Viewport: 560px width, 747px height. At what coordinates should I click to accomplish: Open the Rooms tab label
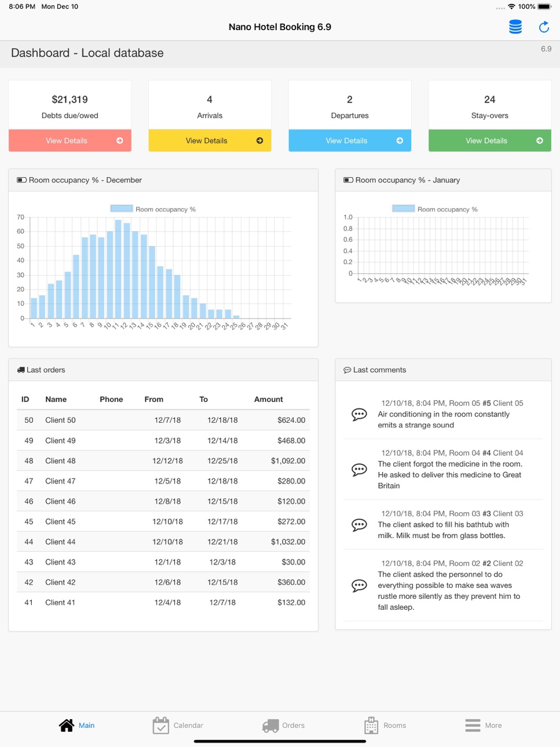pyautogui.click(x=394, y=726)
